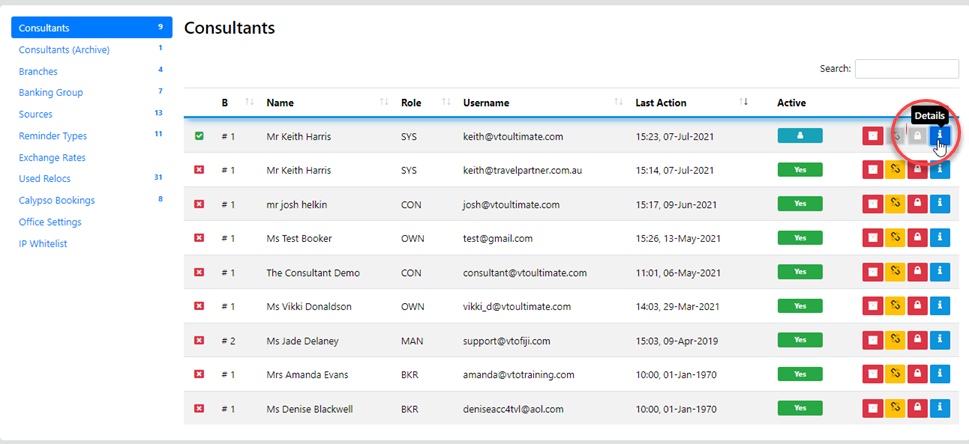The height and width of the screenshot is (444, 969).
Task: Click the red lock icon for Ms Vikki Donaldson
Action: coord(917,306)
